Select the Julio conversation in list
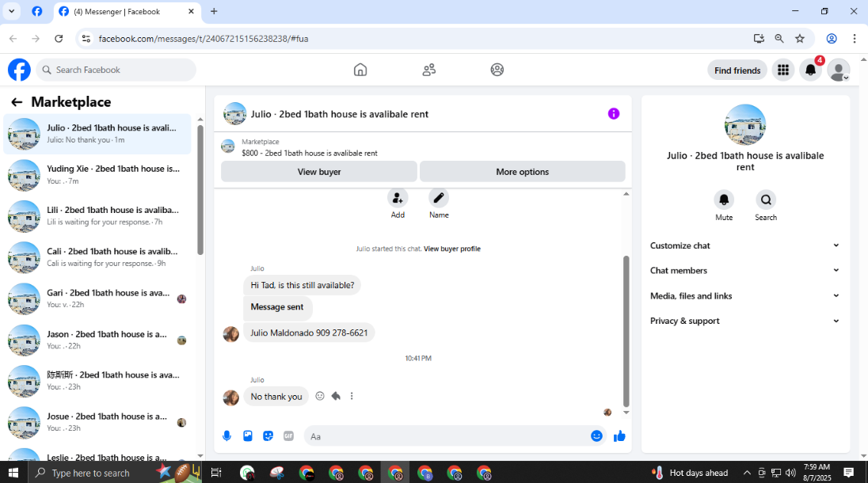 tap(97, 134)
